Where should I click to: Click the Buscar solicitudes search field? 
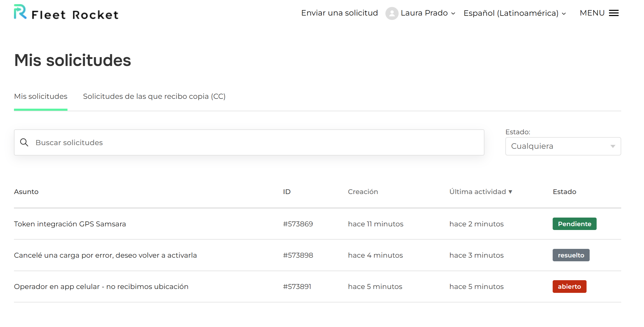click(x=181, y=142)
